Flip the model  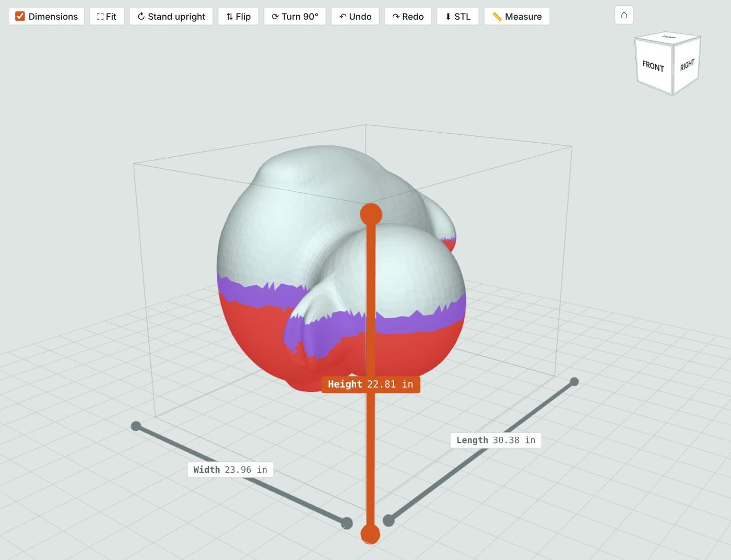238,16
